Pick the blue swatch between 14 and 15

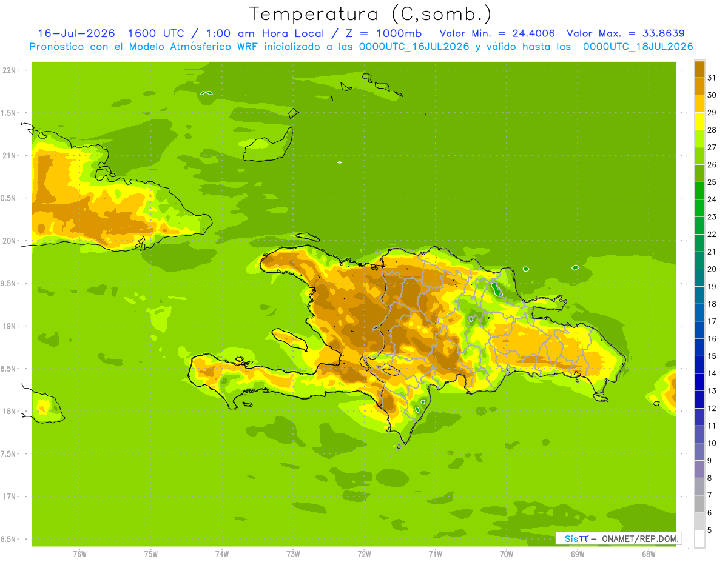699,365
